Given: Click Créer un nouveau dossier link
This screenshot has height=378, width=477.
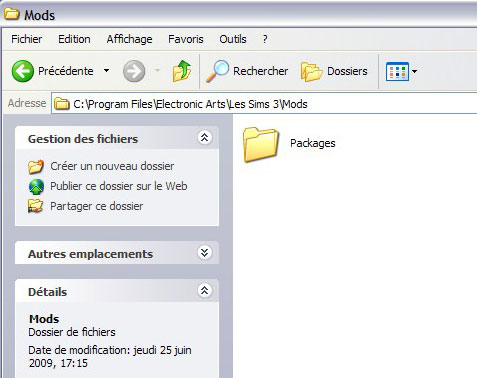Looking at the screenshot, I should pyautogui.click(x=112, y=166).
